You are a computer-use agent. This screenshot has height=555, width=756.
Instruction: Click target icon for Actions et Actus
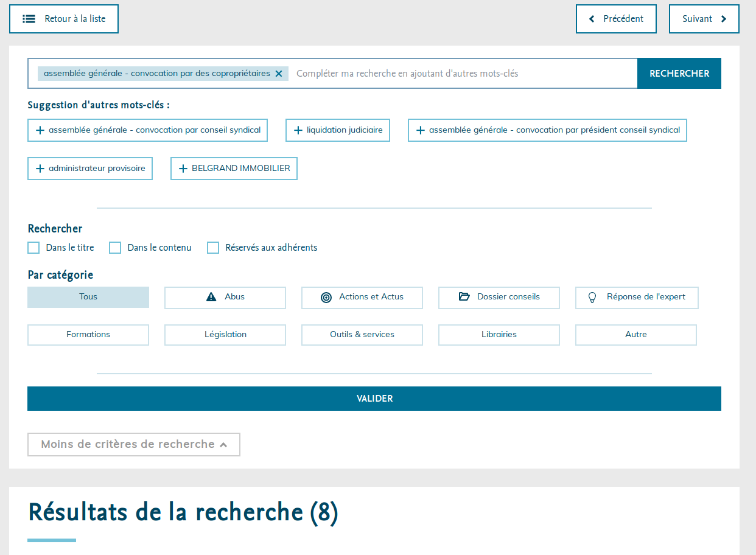[326, 298]
